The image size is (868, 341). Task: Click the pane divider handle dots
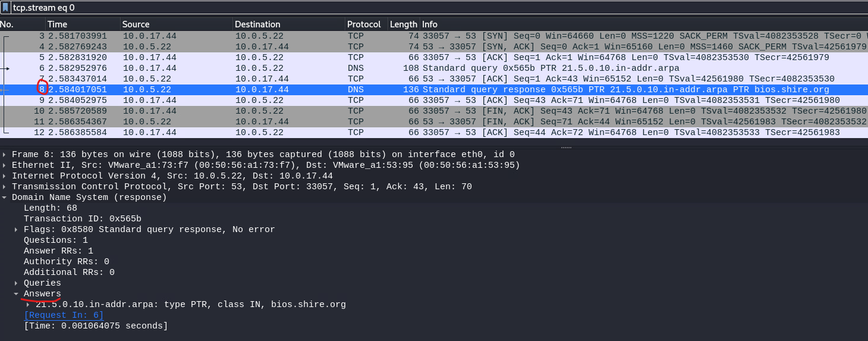566,147
